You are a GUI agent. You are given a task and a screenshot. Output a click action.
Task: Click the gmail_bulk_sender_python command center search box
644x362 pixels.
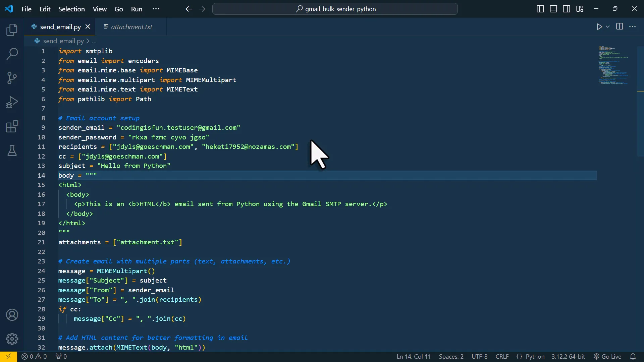click(x=335, y=9)
